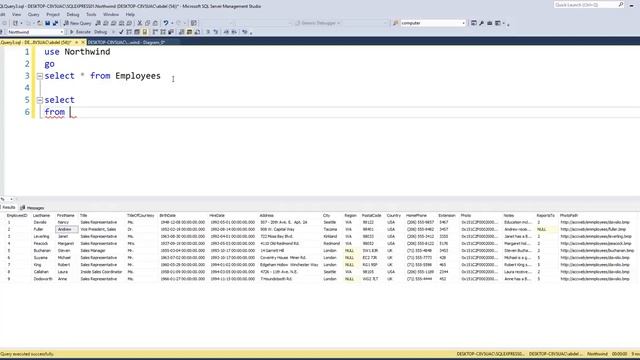The image size is (640, 360).
Task: Switch to the Diagram document tab
Action: coord(126,42)
